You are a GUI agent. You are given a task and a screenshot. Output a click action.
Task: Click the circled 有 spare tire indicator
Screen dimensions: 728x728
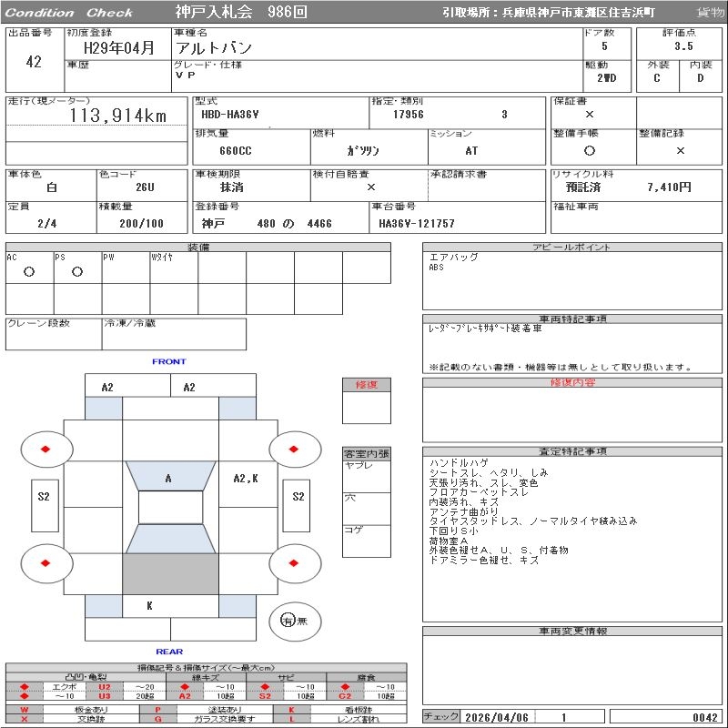coord(288,621)
